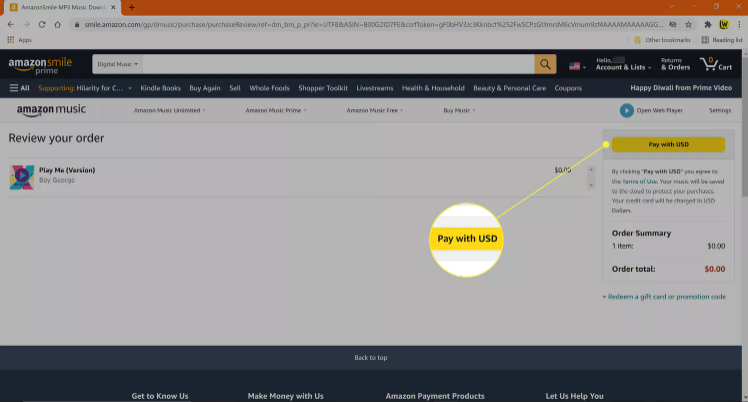The width and height of the screenshot is (748, 402).
Task: Click Happy Diwali from Prime Video
Action: click(681, 88)
